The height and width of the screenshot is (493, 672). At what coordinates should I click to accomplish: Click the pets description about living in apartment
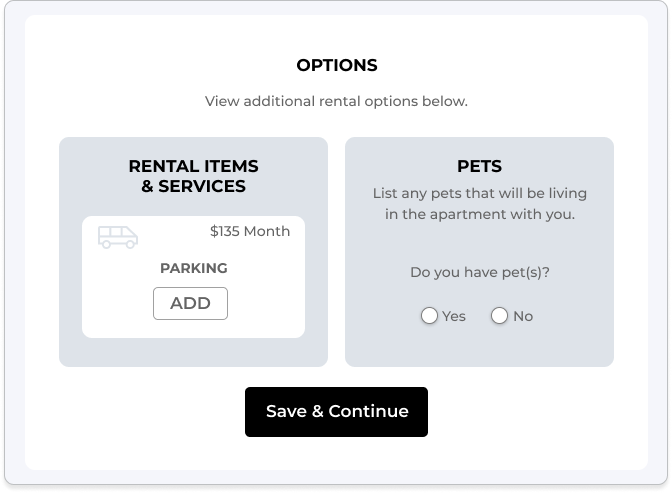(x=479, y=203)
